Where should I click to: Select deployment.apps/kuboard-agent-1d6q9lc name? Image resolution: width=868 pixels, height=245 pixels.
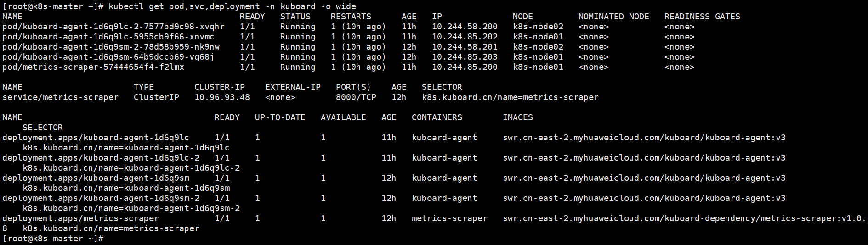tap(96, 138)
